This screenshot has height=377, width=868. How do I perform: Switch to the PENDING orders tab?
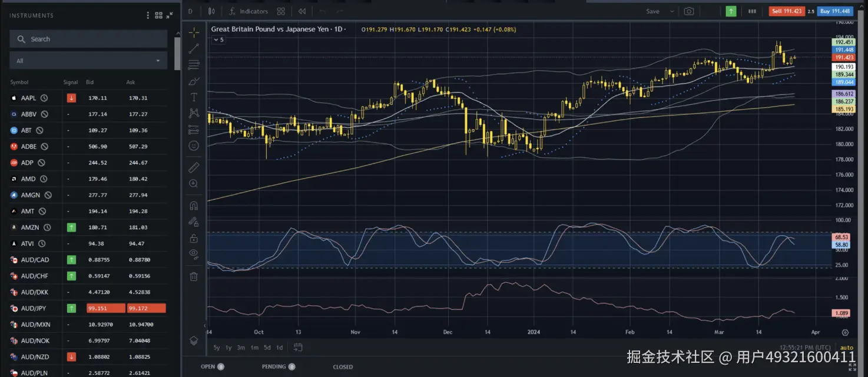coord(279,366)
